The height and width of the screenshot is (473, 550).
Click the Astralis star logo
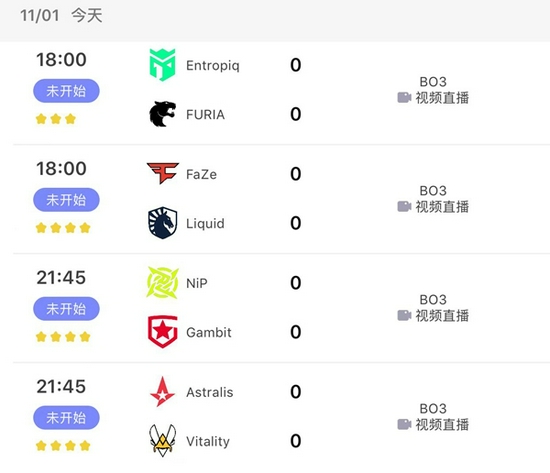162,392
